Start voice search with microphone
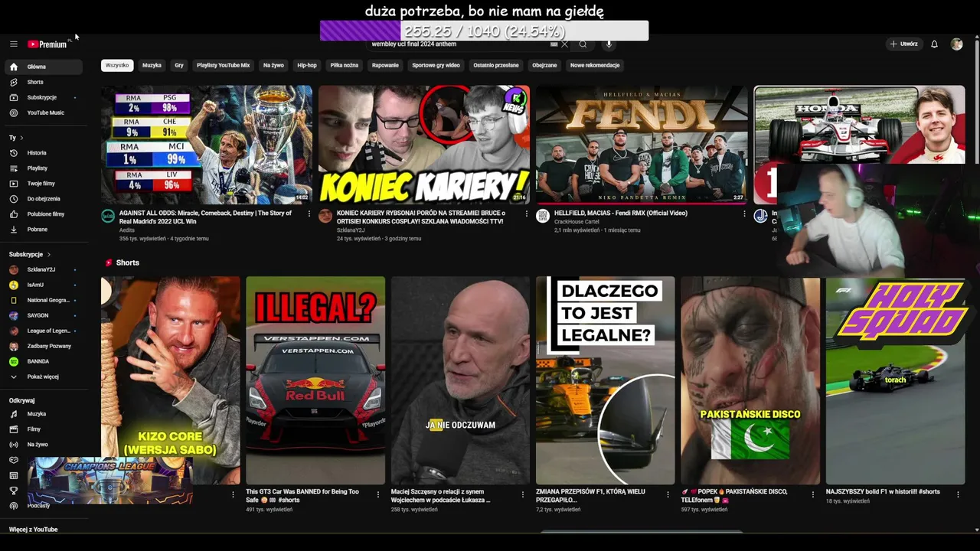Viewport: 980px width, 551px height. [609, 44]
